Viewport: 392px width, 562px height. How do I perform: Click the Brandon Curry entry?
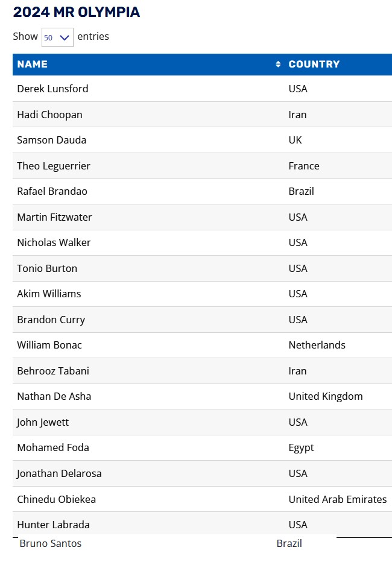[x=51, y=320]
